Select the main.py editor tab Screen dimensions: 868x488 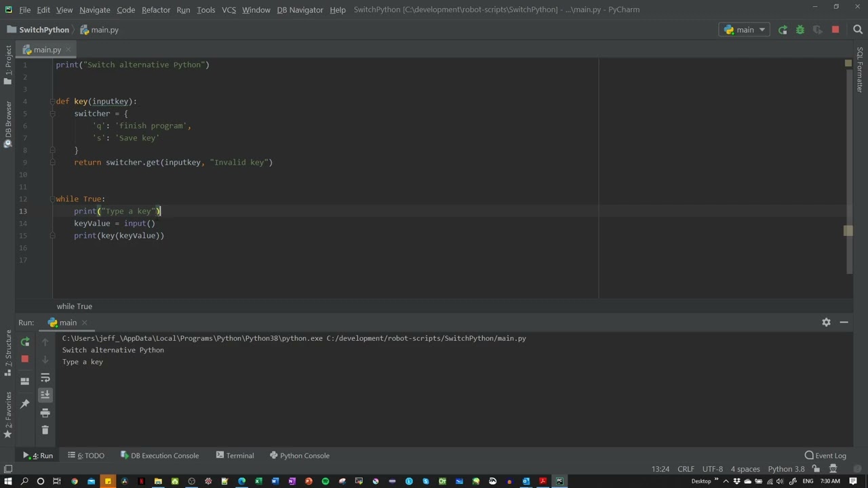(47, 49)
